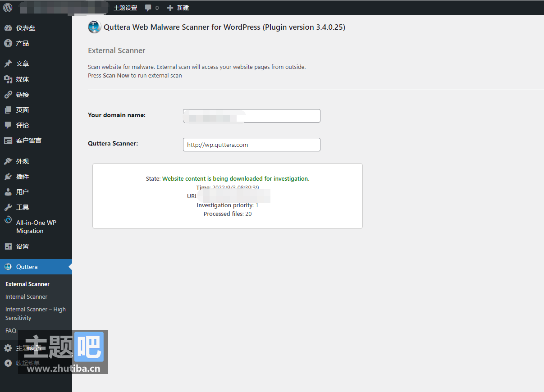The height and width of the screenshot is (392, 544).
Task: Click the chain icon for 链接
Action: (8, 95)
